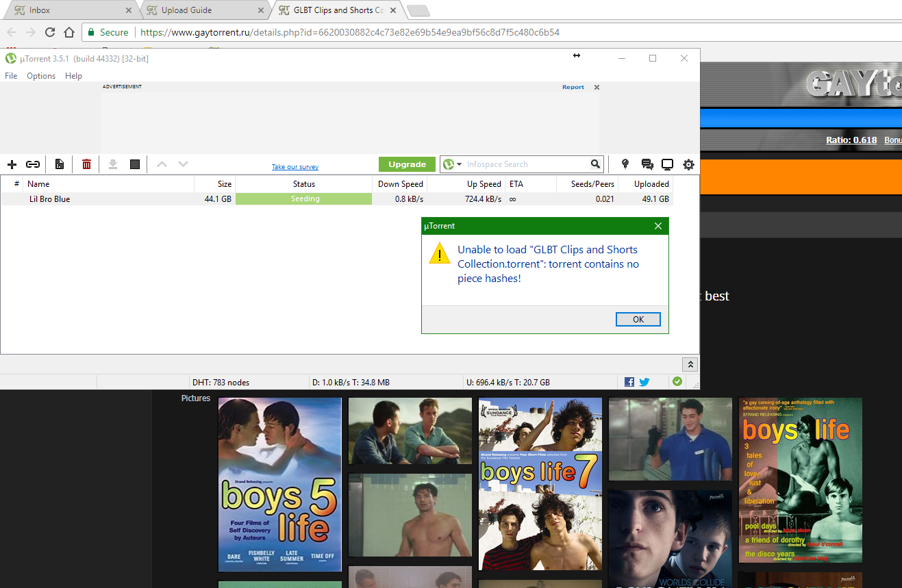
Task: Stop the Lil Bro Blue torrent
Action: pyautogui.click(x=135, y=164)
